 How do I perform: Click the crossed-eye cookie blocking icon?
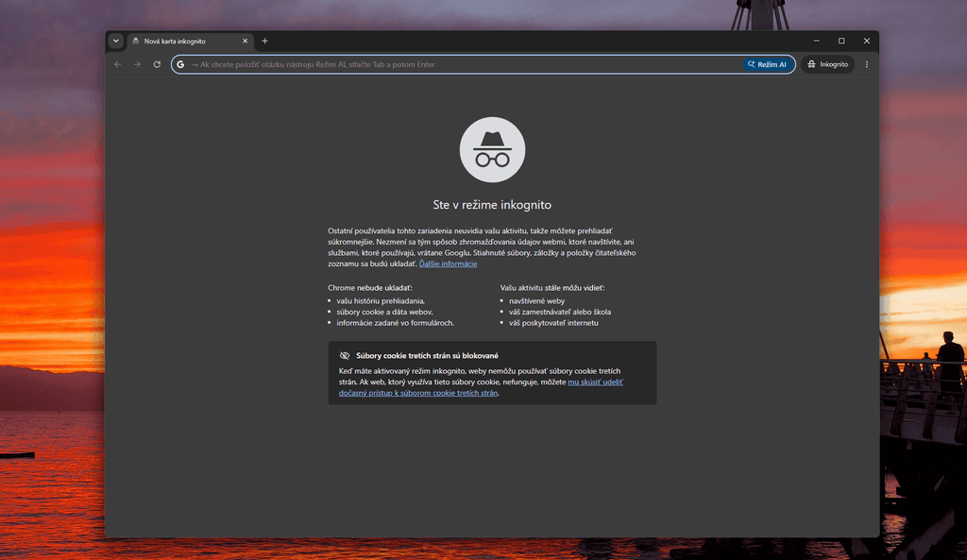point(345,355)
